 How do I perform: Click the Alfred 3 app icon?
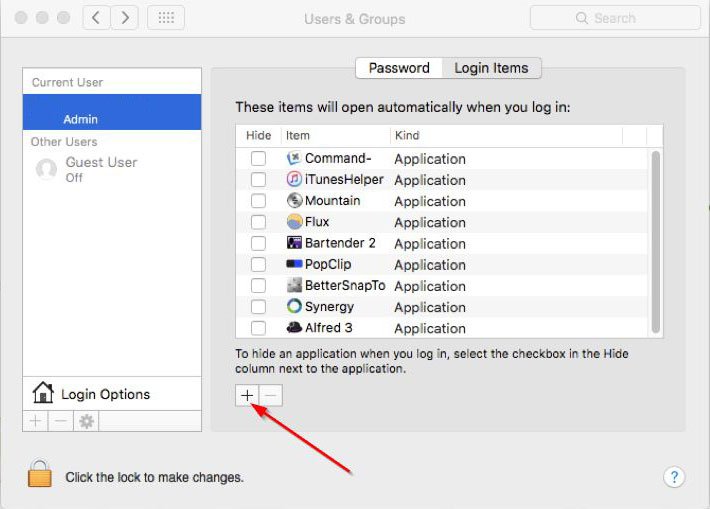294,327
